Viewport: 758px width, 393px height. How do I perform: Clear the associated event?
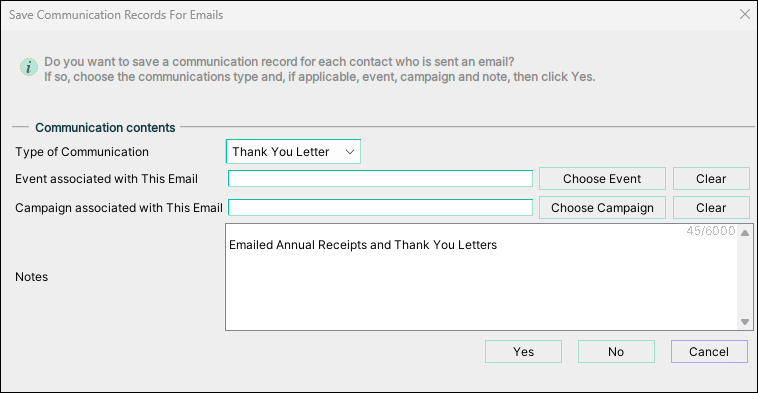pos(711,179)
